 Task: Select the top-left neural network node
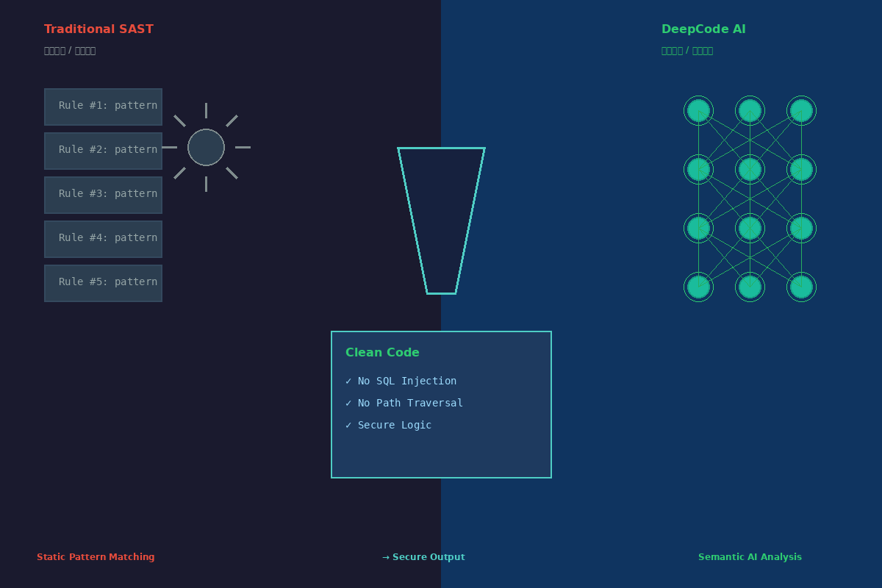(698, 110)
